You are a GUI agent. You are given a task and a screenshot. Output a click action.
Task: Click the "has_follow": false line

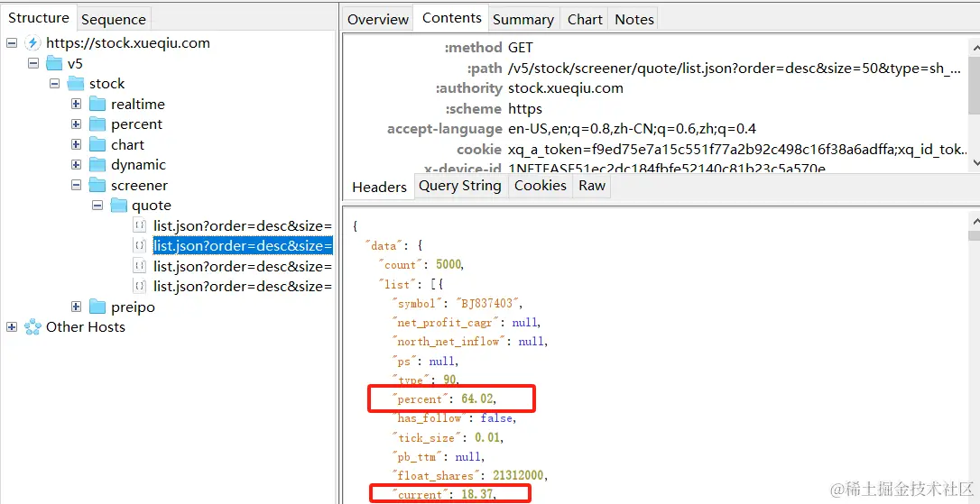coord(454,418)
